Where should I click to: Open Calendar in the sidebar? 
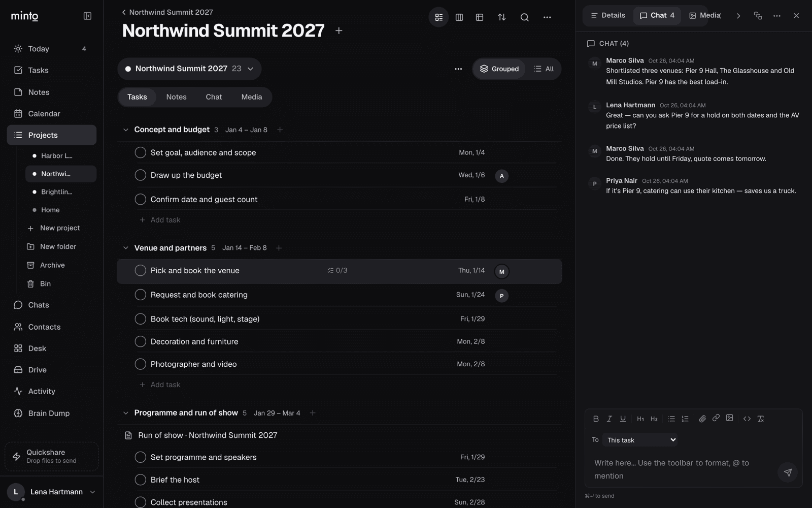52,114
